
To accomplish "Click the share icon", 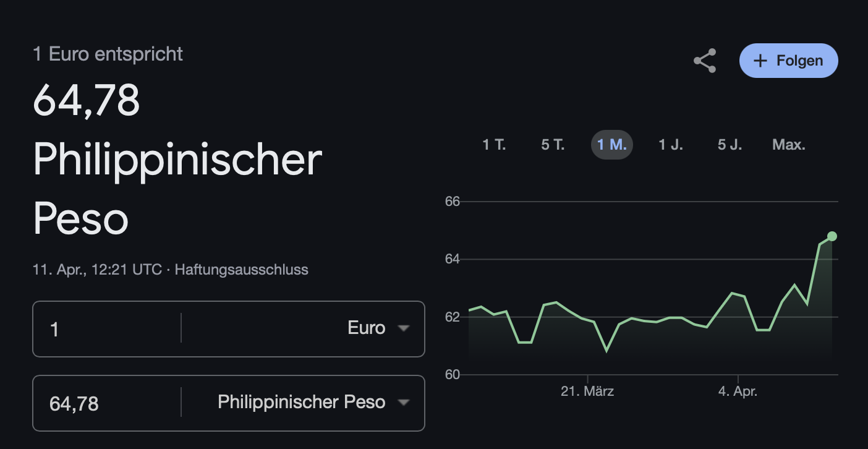I will (705, 61).
